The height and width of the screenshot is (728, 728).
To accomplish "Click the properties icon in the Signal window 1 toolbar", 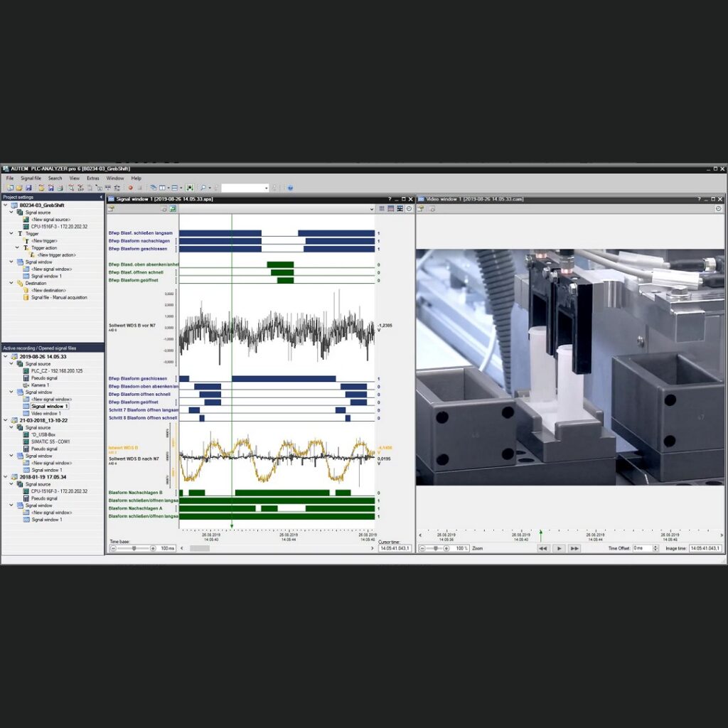I will pos(111,209).
